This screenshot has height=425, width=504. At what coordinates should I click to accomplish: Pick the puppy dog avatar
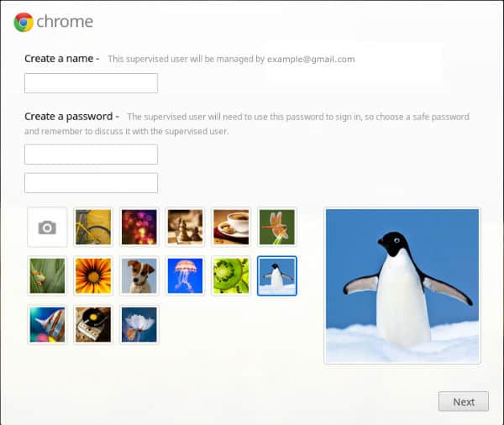coord(139,275)
